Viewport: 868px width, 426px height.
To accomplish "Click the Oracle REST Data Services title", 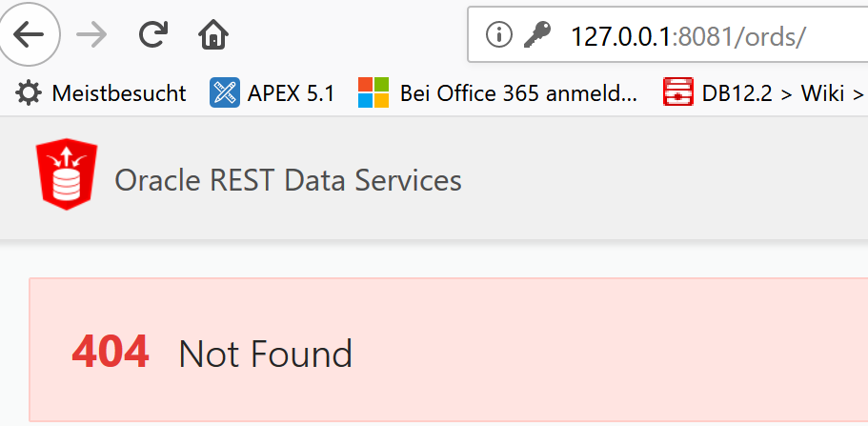I will [x=288, y=180].
